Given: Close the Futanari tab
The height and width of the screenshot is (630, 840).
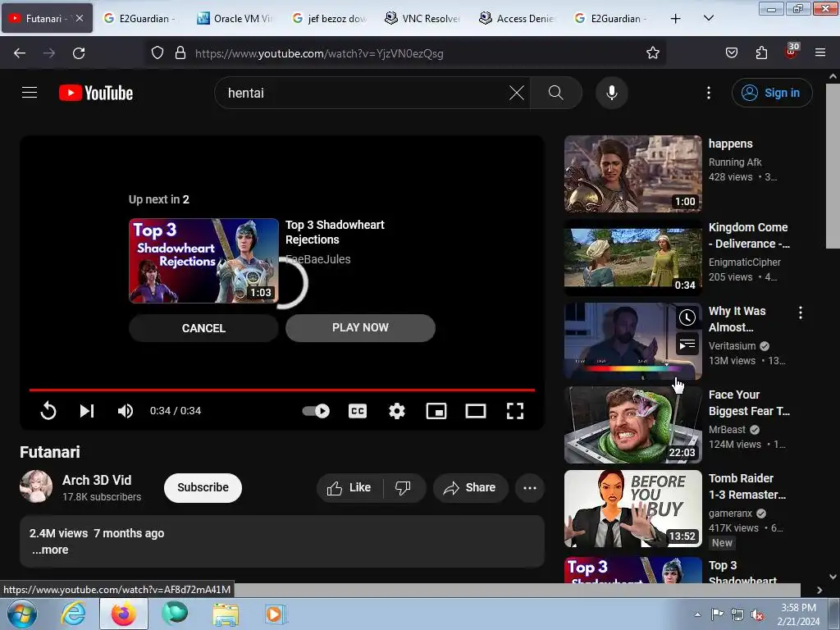Looking at the screenshot, I should click(x=80, y=18).
